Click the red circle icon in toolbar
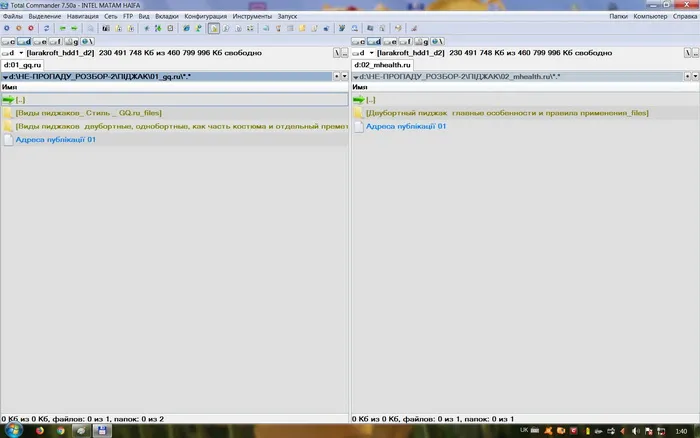 [x=31, y=28]
